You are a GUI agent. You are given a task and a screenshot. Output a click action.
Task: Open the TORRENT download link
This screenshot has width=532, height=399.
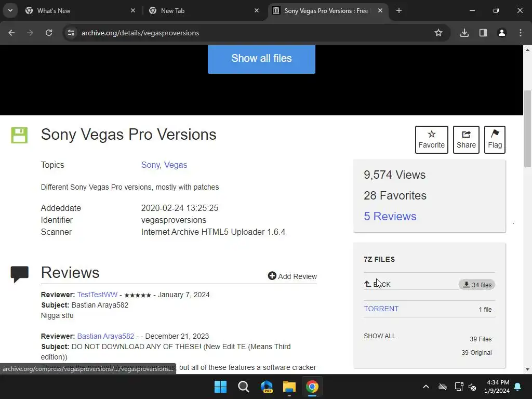tap(381, 309)
